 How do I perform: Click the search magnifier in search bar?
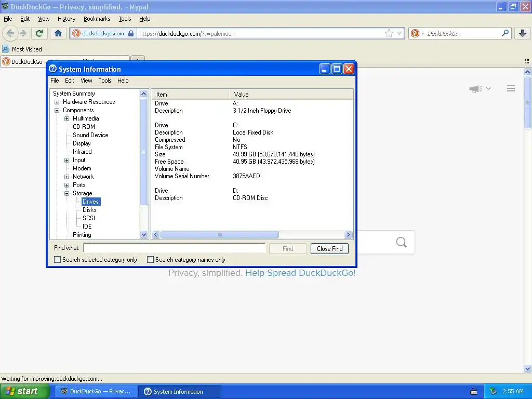pyautogui.click(x=505, y=33)
